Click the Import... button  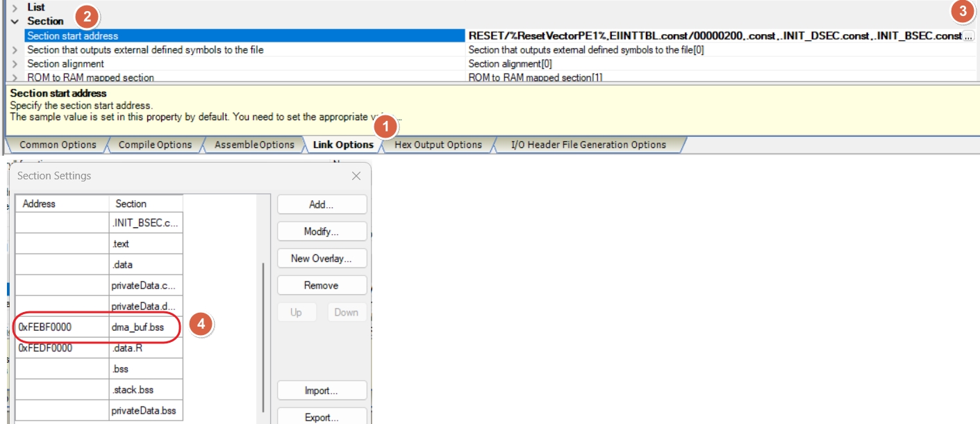tap(322, 391)
